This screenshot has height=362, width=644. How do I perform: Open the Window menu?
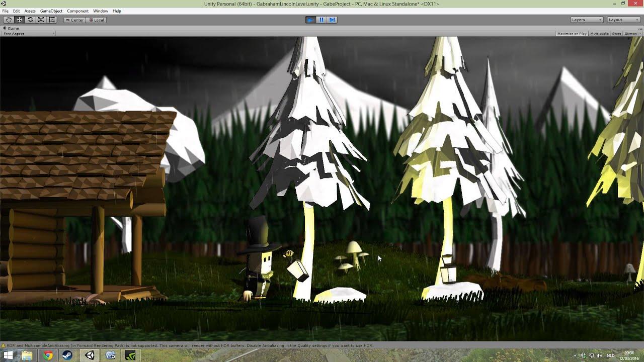pos(101,11)
